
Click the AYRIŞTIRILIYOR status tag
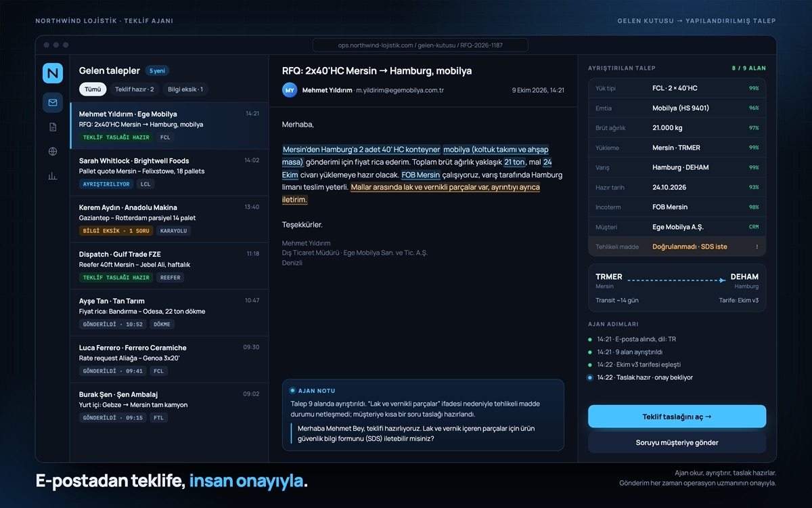106,184
